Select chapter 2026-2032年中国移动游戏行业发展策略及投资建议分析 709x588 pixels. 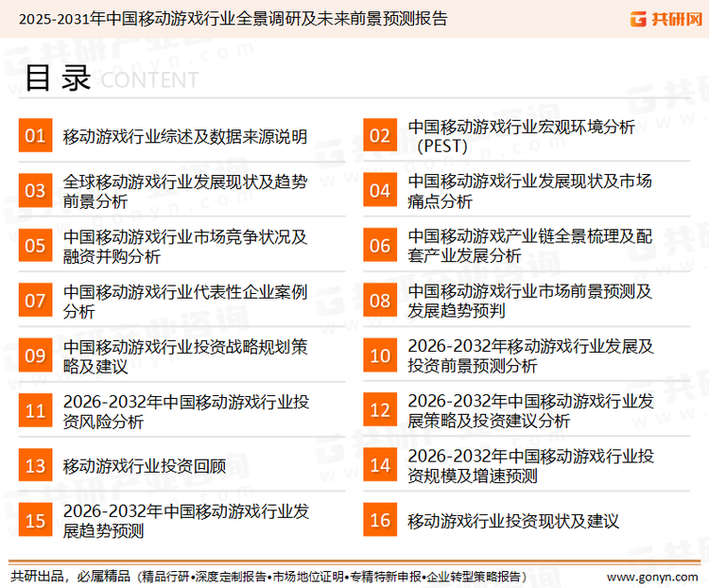point(530,410)
